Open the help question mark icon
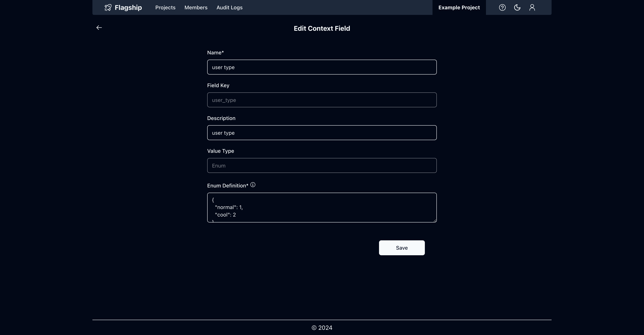644x335 pixels. (x=502, y=7)
